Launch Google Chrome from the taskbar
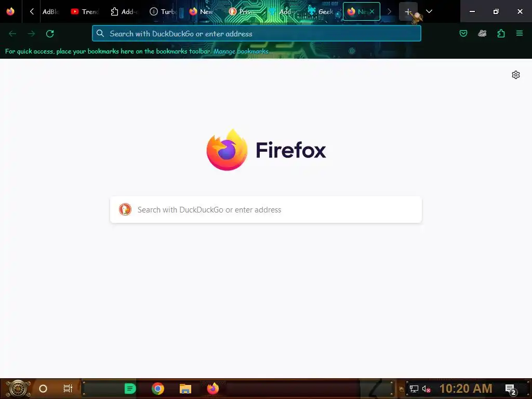532x399 pixels. [158, 389]
